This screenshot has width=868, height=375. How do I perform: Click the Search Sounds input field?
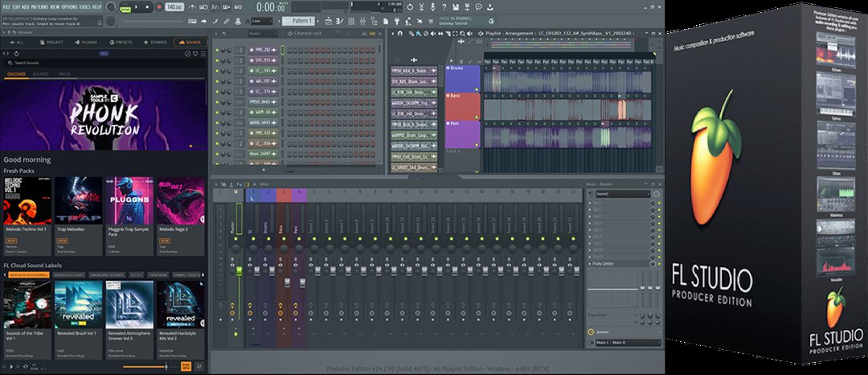click(104, 63)
